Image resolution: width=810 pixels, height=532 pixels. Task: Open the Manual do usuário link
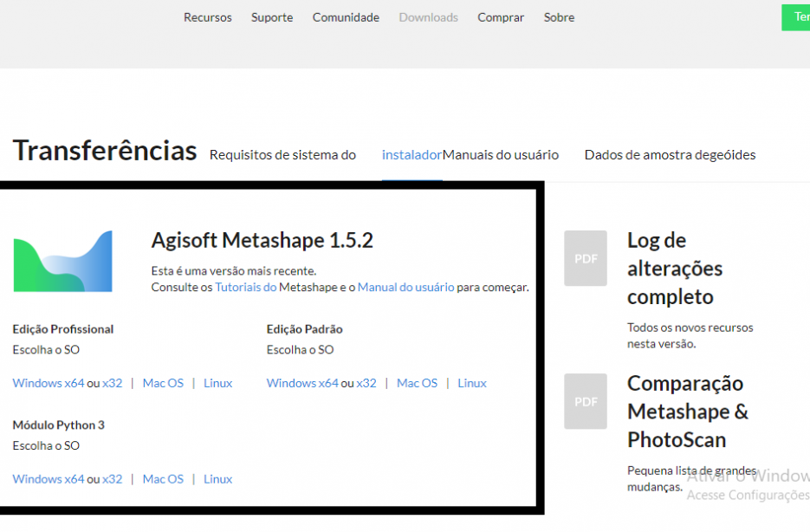click(x=406, y=287)
